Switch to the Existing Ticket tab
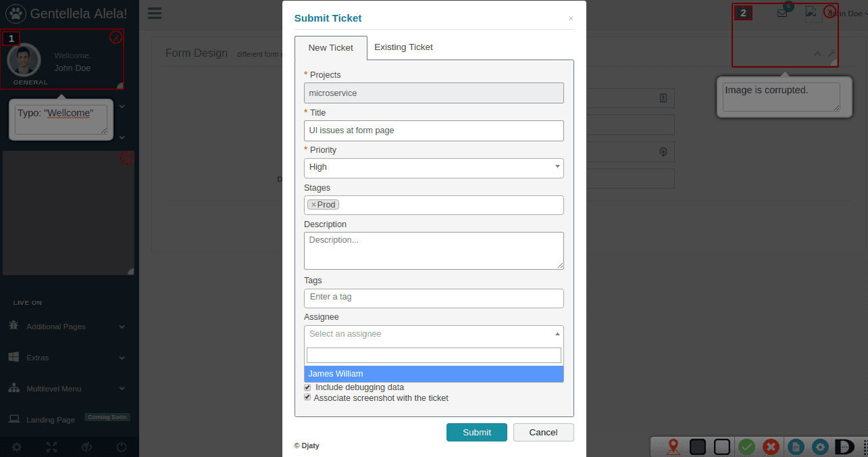This screenshot has width=868, height=457. [x=403, y=47]
